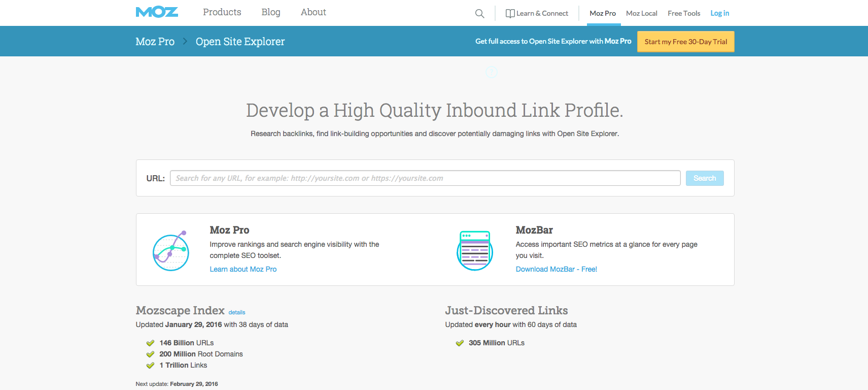This screenshot has height=390, width=868.
Task: Click the 'Research backlinks' description sentence
Action: [435, 134]
